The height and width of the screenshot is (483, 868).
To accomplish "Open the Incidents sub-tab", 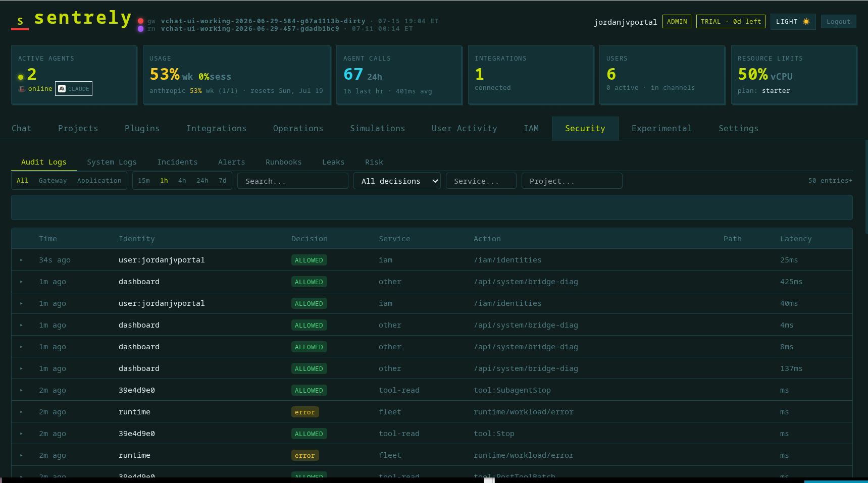I will coord(177,162).
